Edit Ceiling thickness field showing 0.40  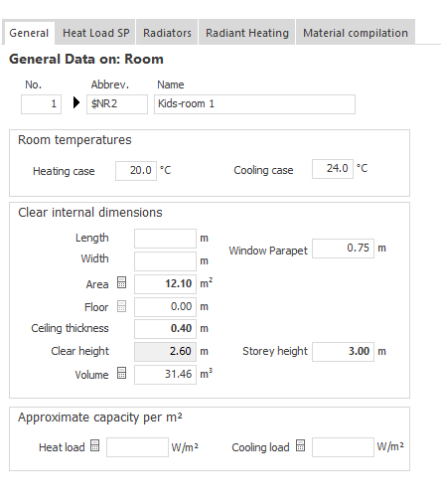click(x=165, y=329)
